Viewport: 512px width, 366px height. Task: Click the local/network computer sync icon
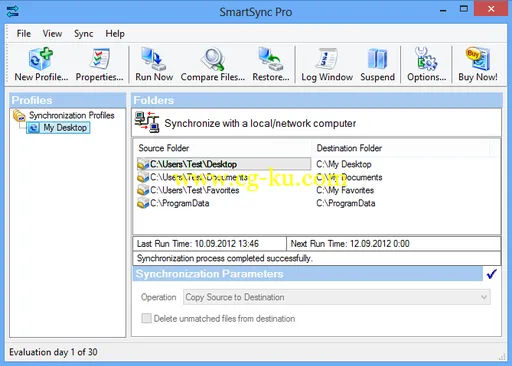(x=147, y=122)
